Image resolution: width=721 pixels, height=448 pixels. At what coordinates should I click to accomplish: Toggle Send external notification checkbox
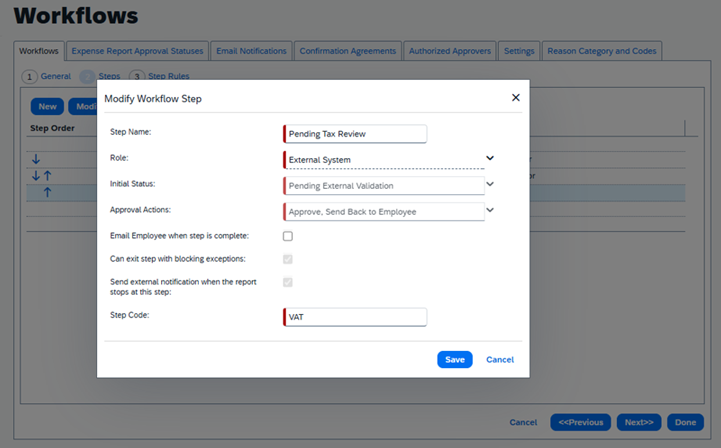click(288, 282)
